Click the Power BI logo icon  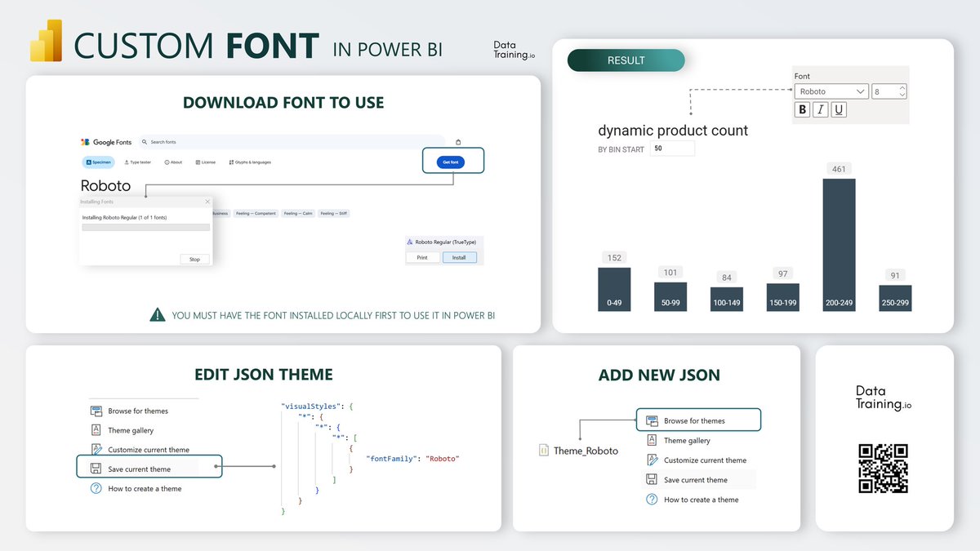coord(46,39)
